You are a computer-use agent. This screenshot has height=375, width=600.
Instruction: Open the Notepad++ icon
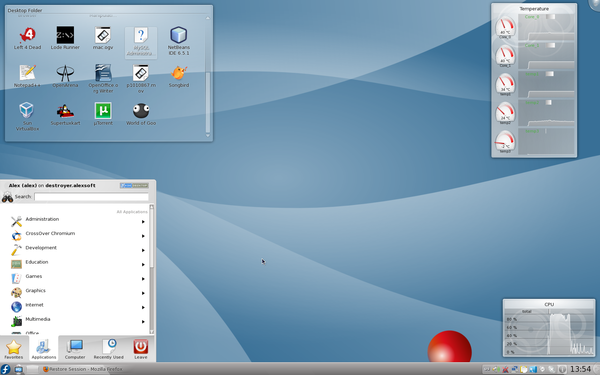point(27,76)
